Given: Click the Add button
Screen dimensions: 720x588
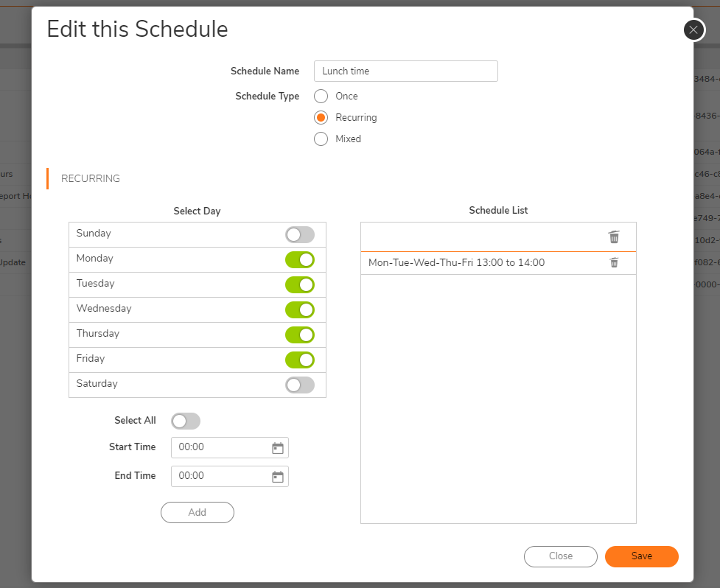Looking at the screenshot, I should pyautogui.click(x=198, y=512).
